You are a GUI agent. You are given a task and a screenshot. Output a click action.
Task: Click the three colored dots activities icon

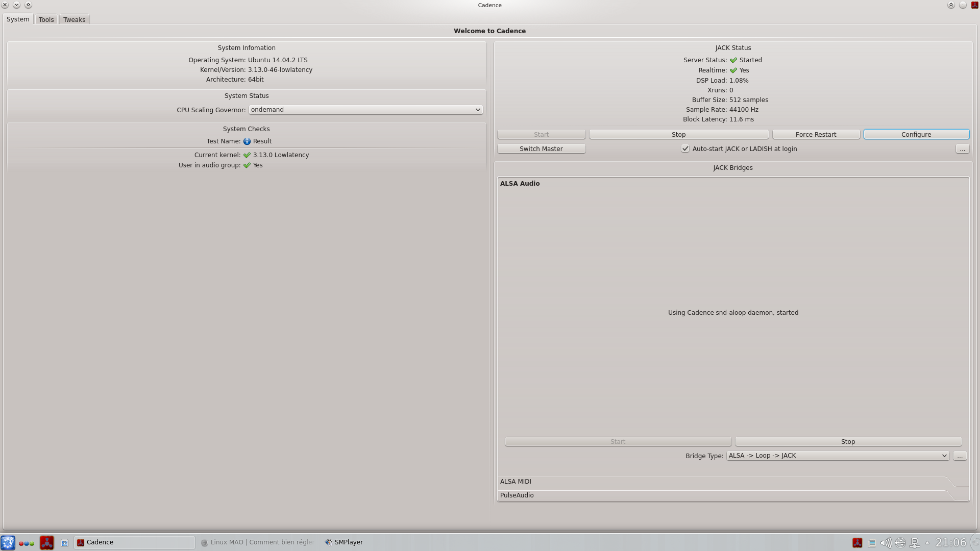[26, 543]
